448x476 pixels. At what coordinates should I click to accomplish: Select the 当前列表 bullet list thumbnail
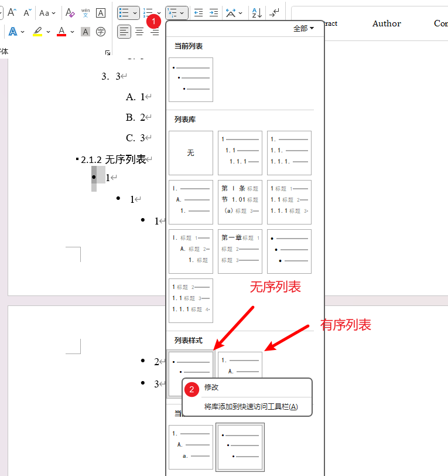click(191, 80)
